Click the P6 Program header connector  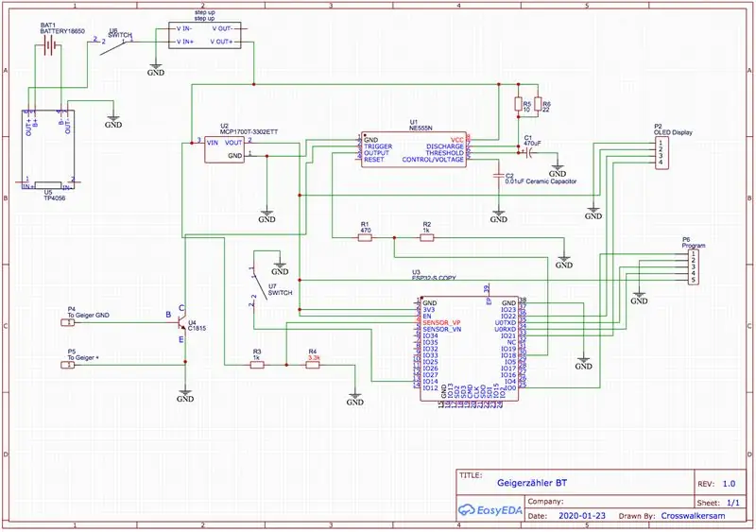694,266
